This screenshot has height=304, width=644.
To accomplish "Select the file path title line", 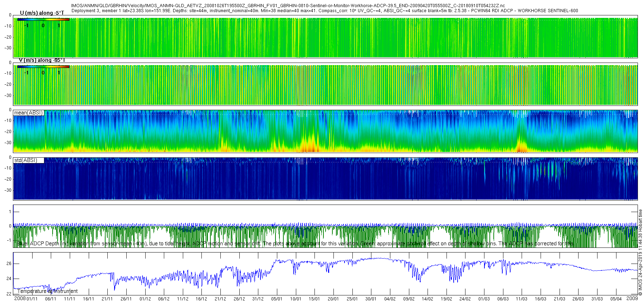I will point(288,6).
